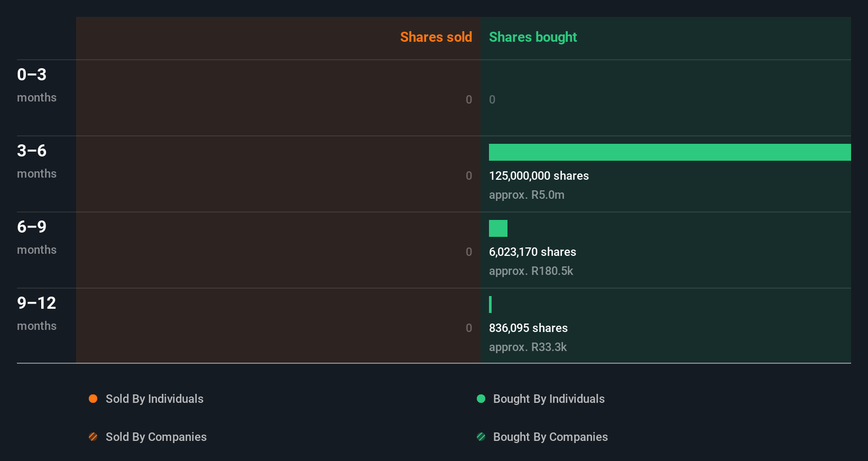Viewport: 868px width, 461px height.
Task: Click the 9–12 months shares sold zero
Action: click(x=469, y=328)
